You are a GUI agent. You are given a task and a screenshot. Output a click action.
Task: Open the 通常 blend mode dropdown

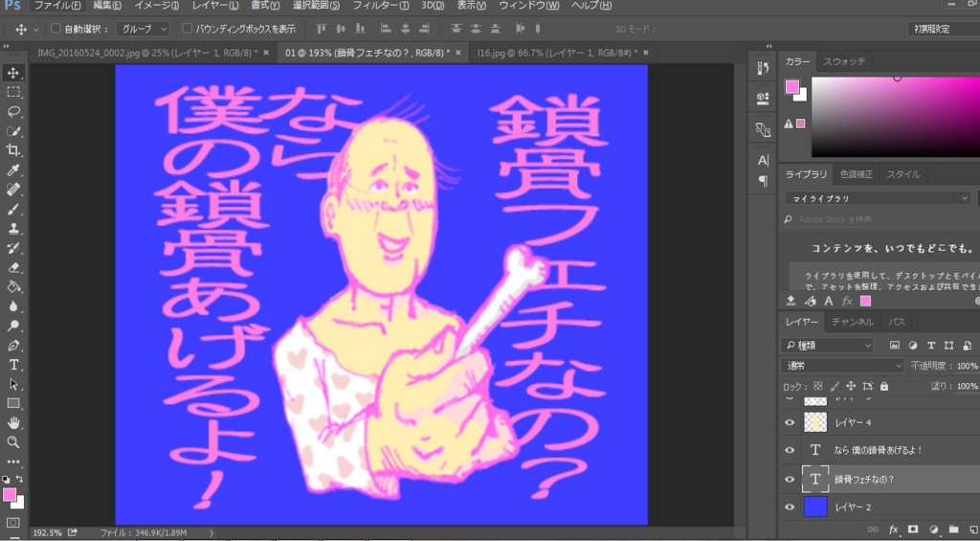point(842,366)
